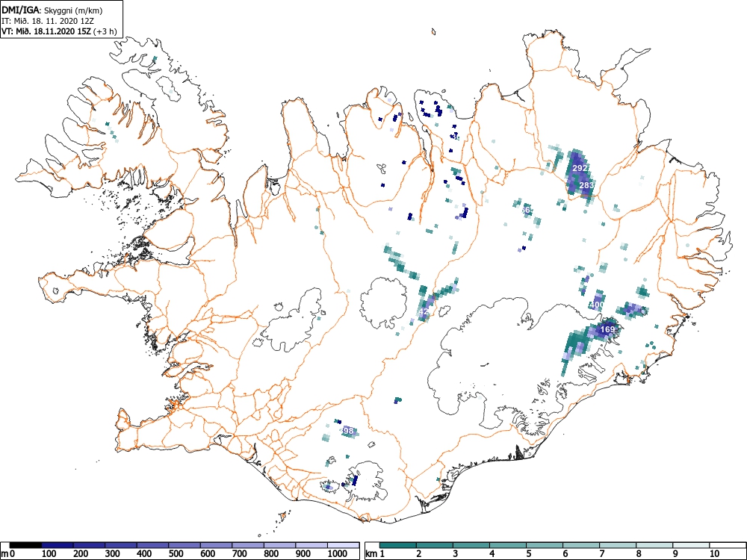Click the 1000 label on the meter legend
Screen dimensions: 747x560
coord(338,554)
